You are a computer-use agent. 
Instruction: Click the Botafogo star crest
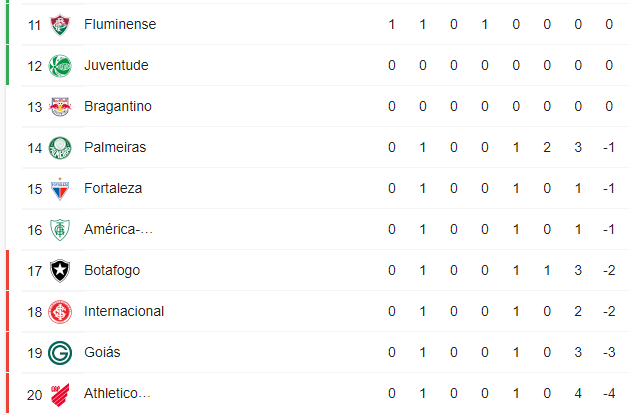point(60,271)
